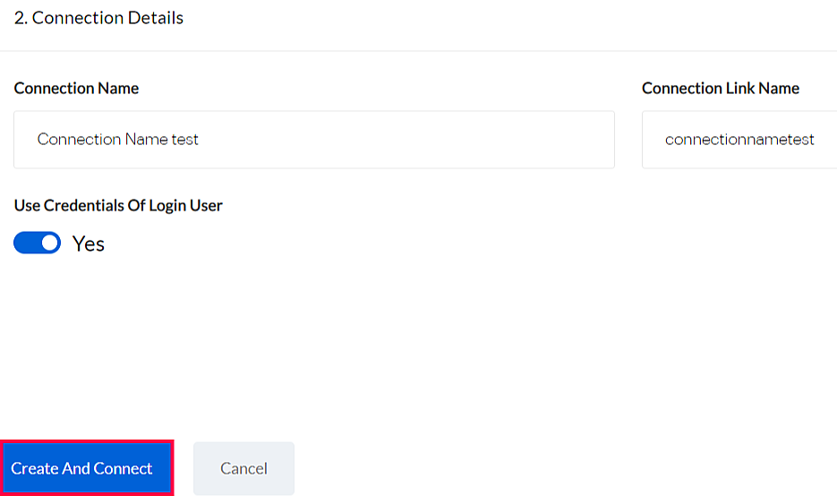Viewport: 837px width, 504px height.
Task: Click the number "2." in the section heading
Action: 21,18
